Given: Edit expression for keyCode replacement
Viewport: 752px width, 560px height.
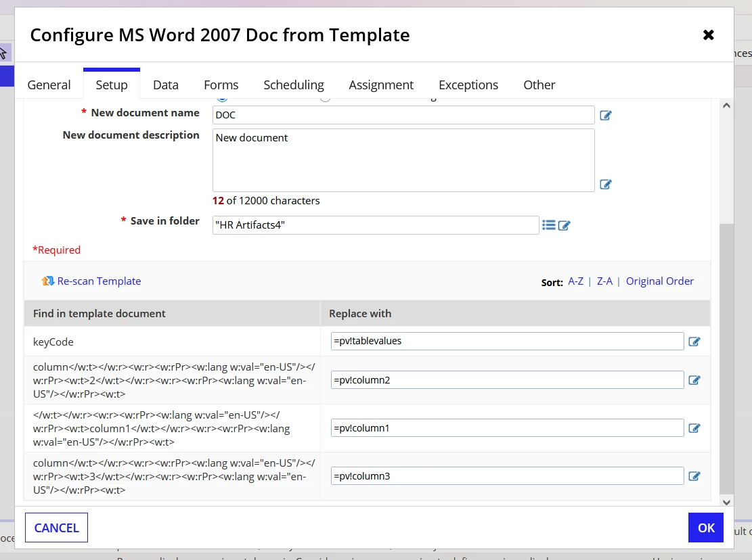Looking at the screenshot, I should pos(694,342).
